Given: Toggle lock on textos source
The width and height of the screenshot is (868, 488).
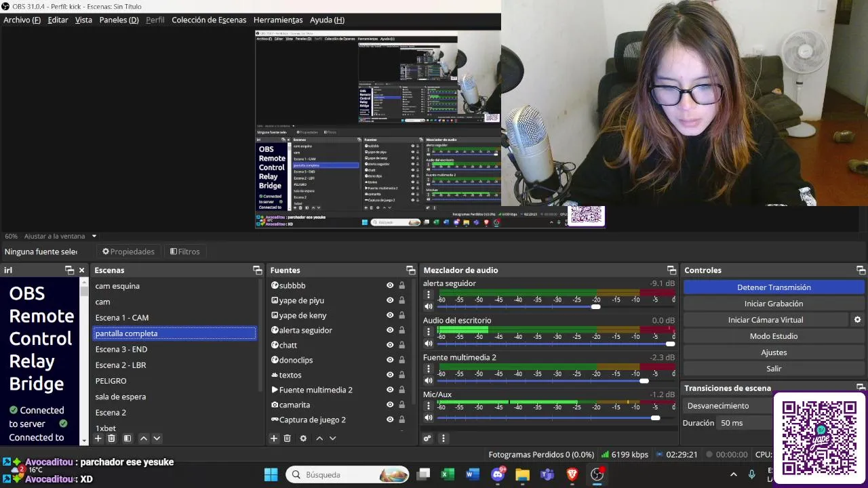Looking at the screenshot, I should tap(401, 375).
